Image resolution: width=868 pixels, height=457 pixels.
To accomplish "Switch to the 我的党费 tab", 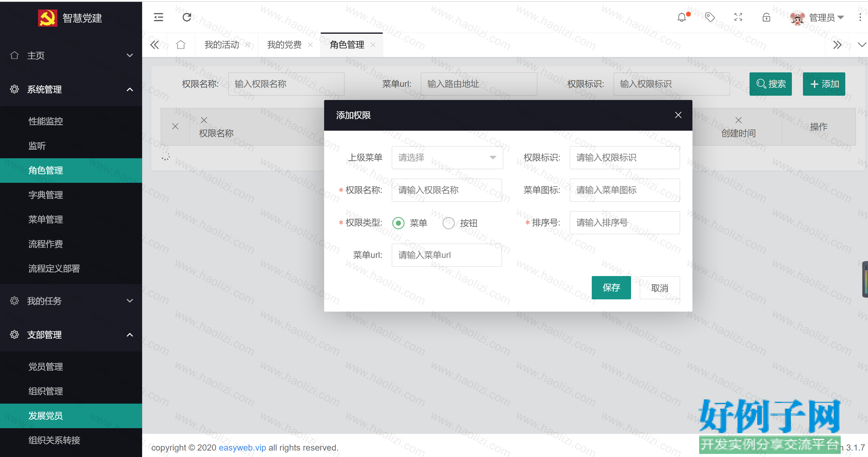I will tap(284, 44).
